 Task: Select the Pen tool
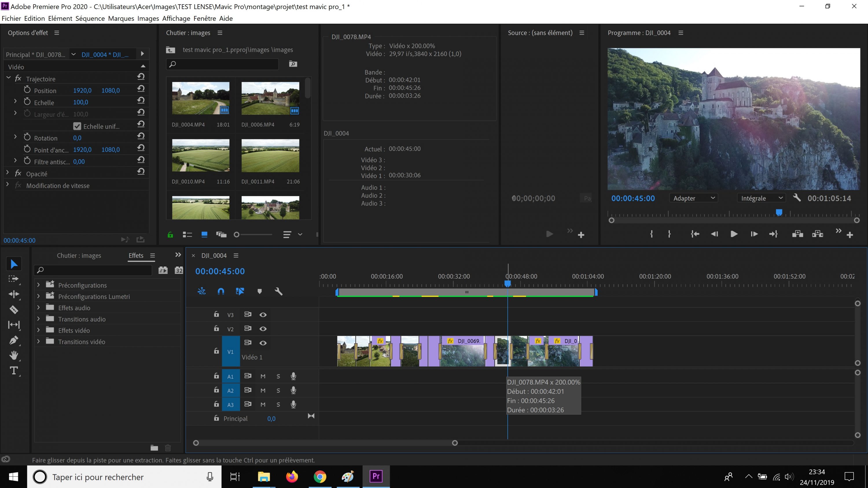pyautogui.click(x=14, y=340)
